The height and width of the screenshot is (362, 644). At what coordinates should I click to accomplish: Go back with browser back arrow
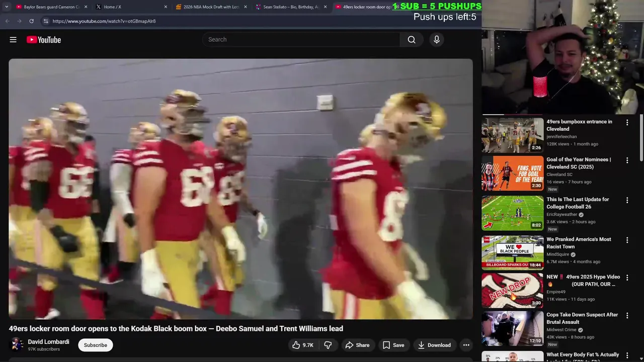click(x=7, y=21)
